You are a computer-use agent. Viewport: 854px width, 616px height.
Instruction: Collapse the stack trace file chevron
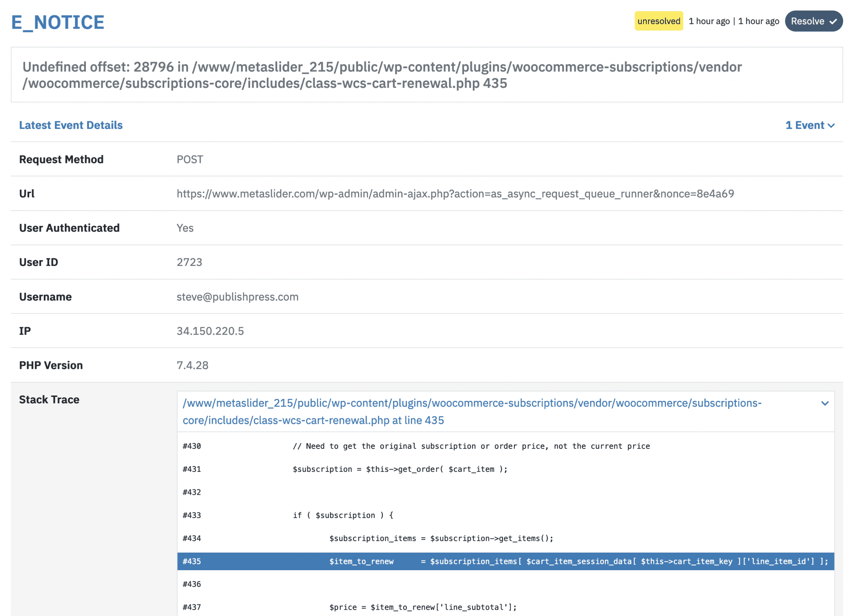824,403
